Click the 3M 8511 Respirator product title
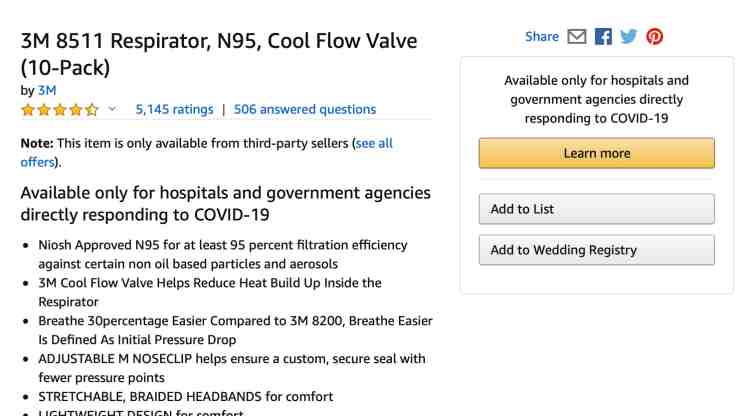The image size is (740, 416). pyautogui.click(x=219, y=54)
